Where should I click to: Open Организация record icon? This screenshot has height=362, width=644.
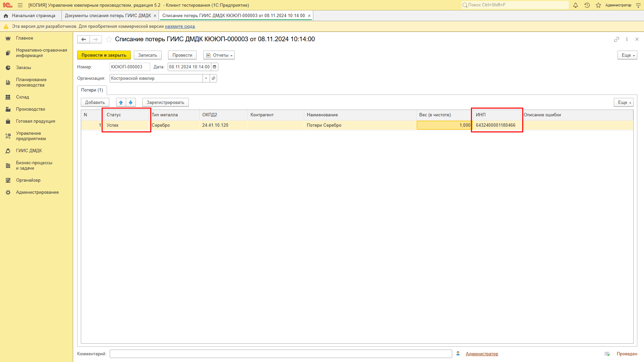[x=214, y=78]
